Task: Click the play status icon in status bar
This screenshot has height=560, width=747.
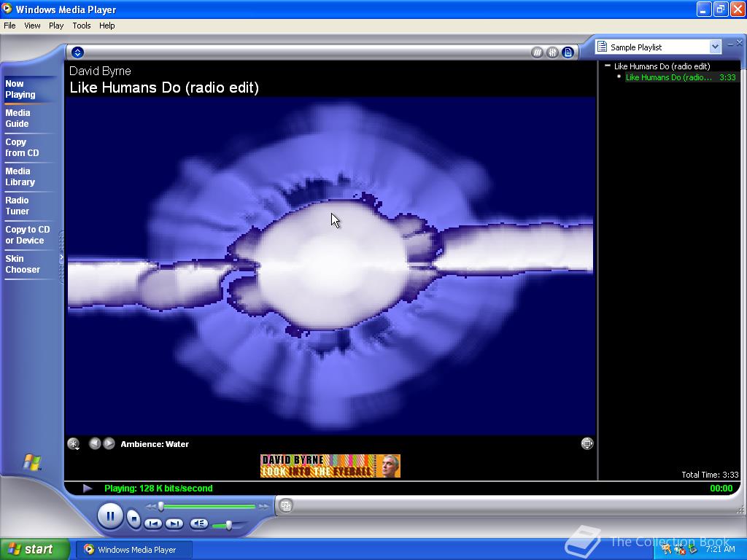Action: click(x=88, y=488)
